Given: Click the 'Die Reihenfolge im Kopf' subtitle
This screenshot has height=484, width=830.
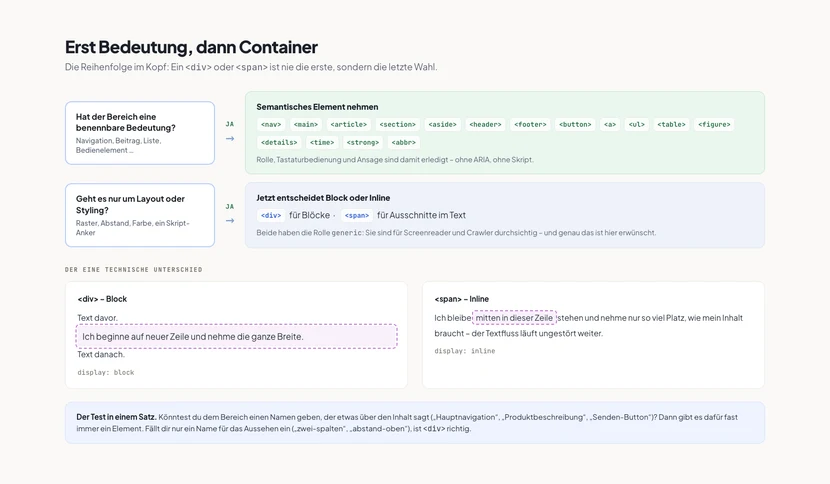Looking at the screenshot, I should point(251,67).
